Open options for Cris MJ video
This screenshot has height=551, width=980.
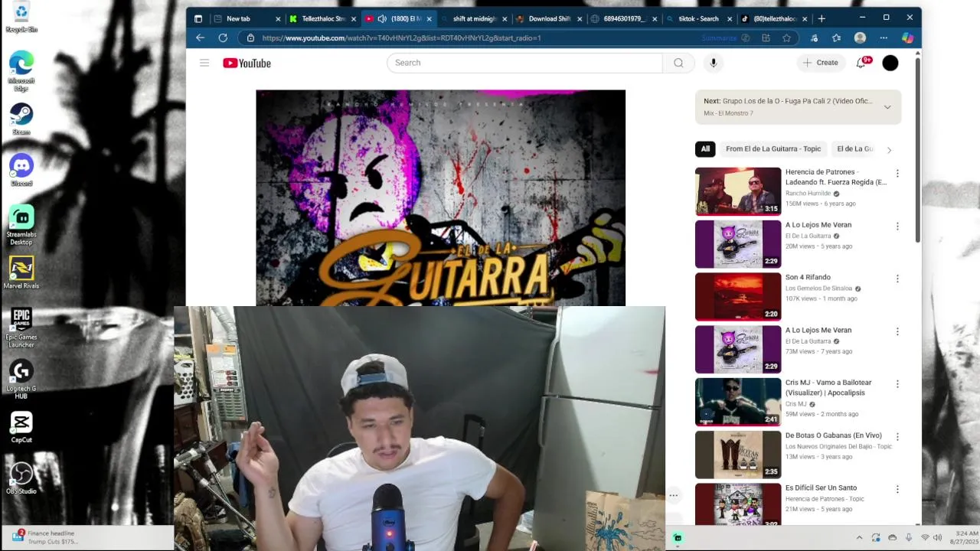pos(897,384)
